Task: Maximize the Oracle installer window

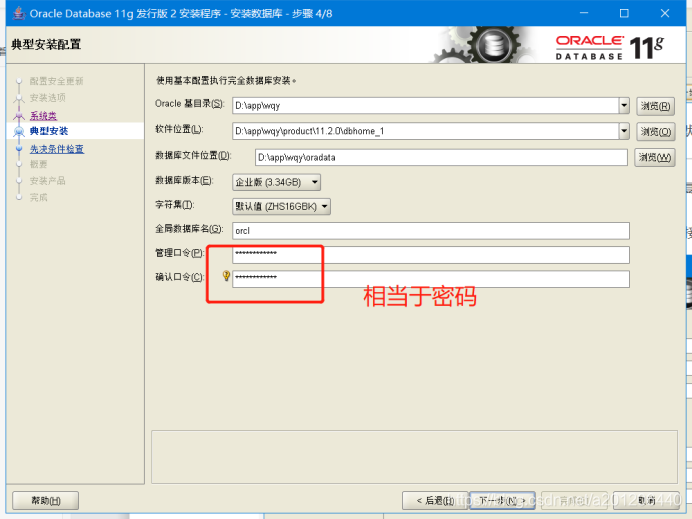Action: coord(624,13)
